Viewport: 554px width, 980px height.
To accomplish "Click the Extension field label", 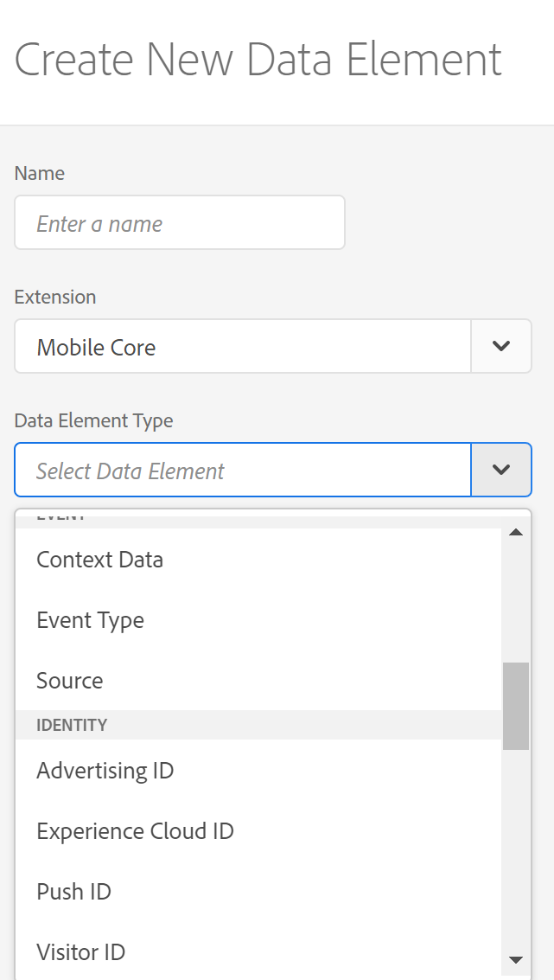I will point(54,297).
